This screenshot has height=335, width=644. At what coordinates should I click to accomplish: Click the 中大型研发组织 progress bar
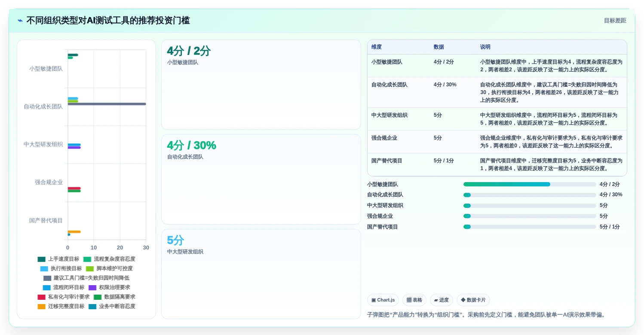pyautogui.click(x=530, y=206)
